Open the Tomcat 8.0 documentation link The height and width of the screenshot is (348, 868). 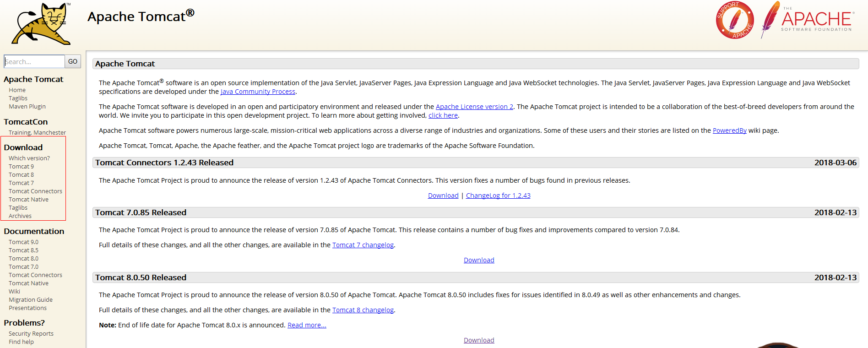(23, 259)
